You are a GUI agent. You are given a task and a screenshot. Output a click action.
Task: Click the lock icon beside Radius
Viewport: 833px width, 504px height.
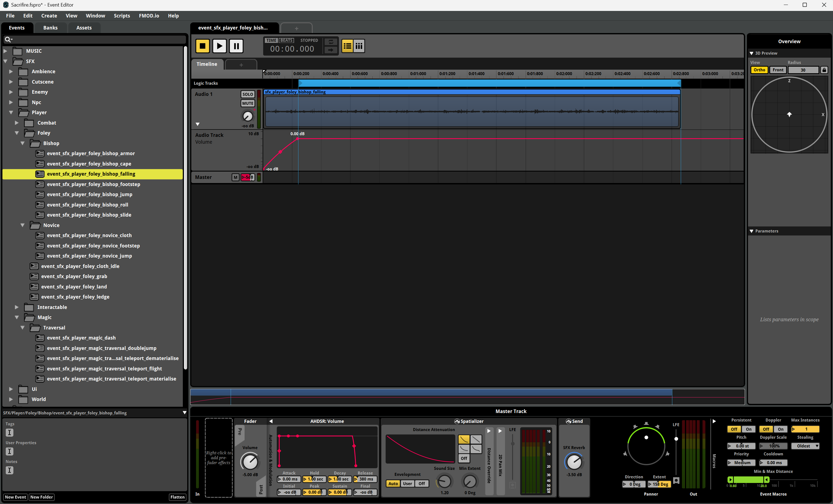click(824, 70)
